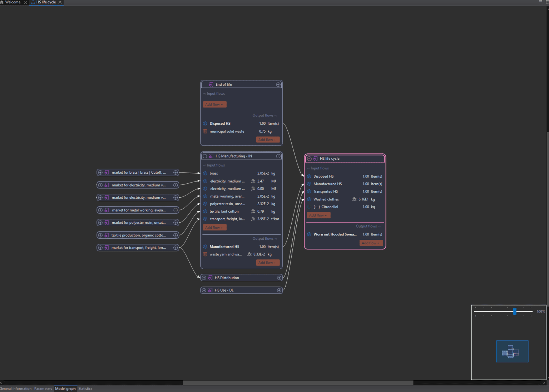Click the gear icon beside Worn out Hooded Sweatshirt
Image resolution: width=549 pixels, height=392 pixels.
coord(309,234)
